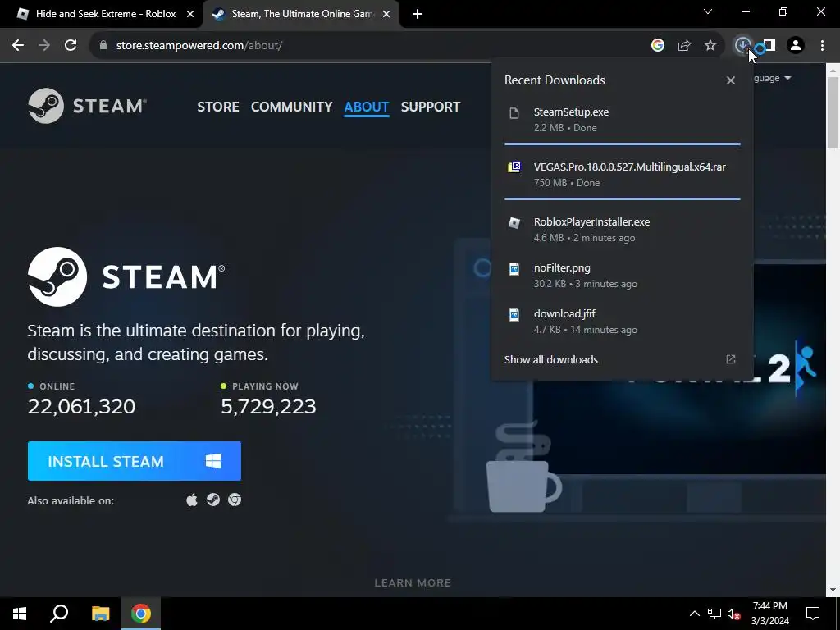Open the SUPPORT menu item
The image size is (840, 630).
click(431, 107)
